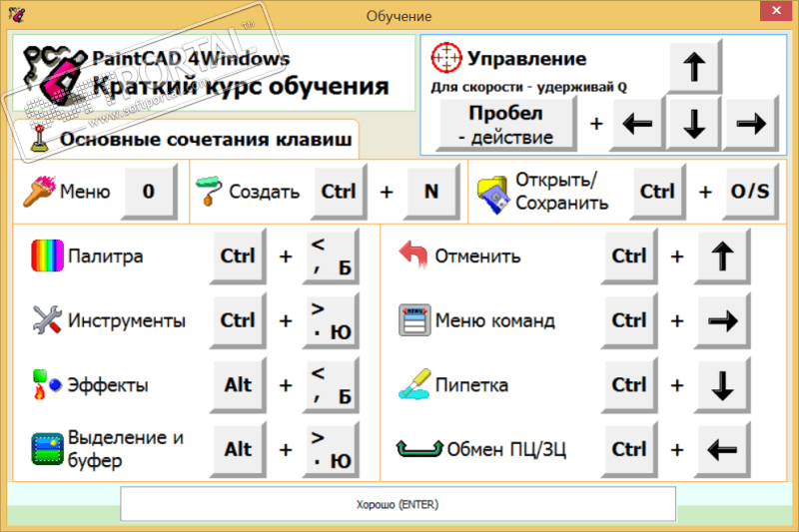
Task: Click the paintbrush Меню icon
Action: (39, 192)
